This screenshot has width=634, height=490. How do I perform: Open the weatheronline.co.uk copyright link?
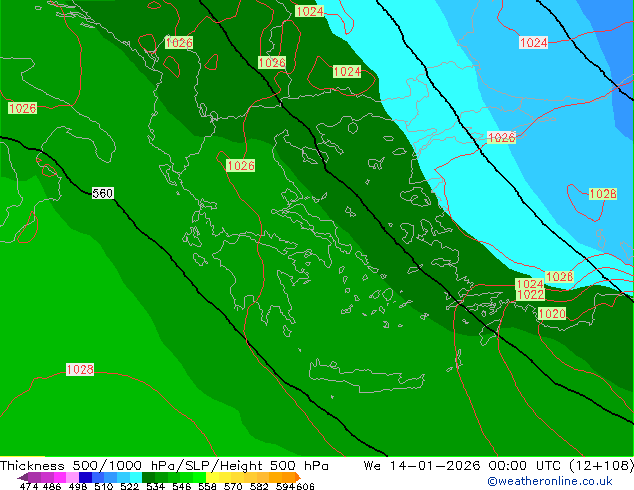pyautogui.click(x=550, y=481)
